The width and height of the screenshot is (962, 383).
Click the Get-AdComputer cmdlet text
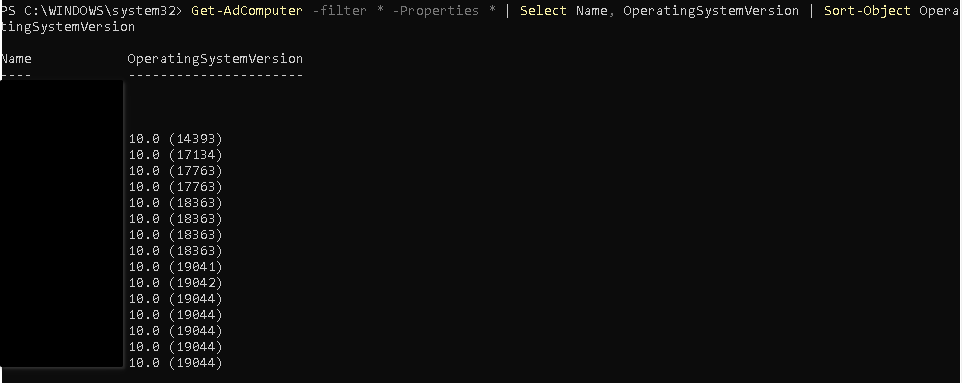click(x=247, y=11)
